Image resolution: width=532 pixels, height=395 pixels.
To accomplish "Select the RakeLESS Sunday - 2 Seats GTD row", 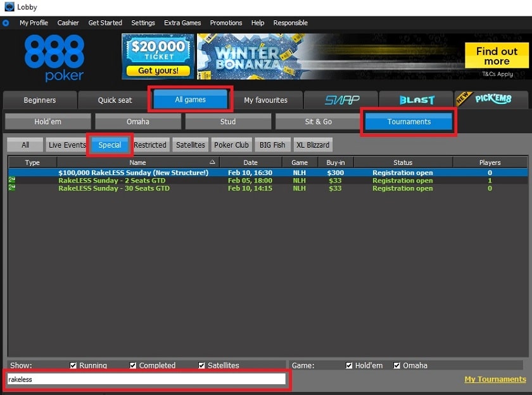I will pos(268,180).
